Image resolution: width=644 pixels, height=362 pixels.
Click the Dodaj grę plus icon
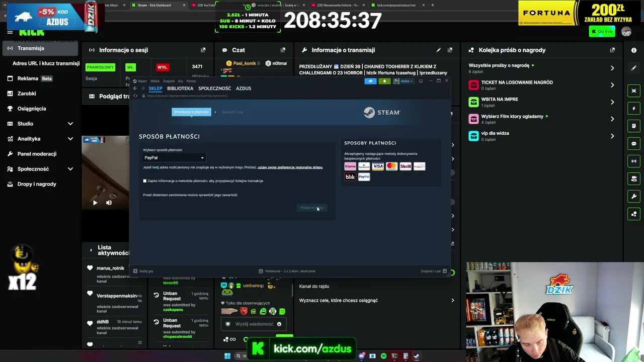tap(135, 271)
